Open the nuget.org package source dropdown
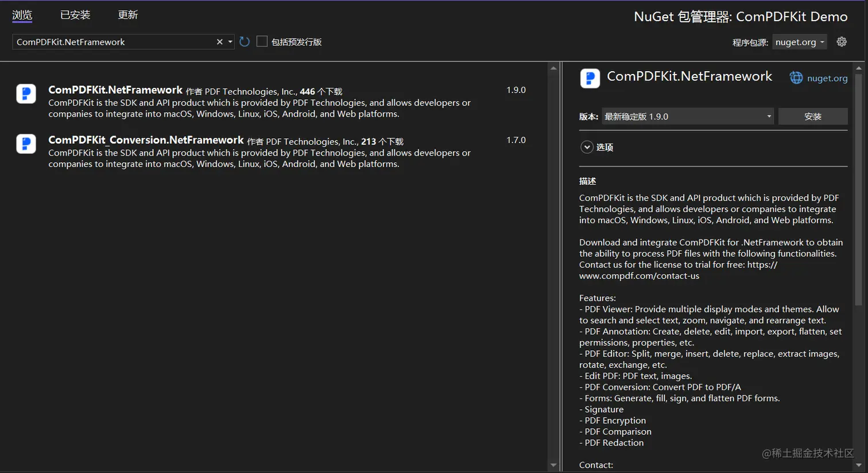This screenshot has width=868, height=473. [x=799, y=42]
